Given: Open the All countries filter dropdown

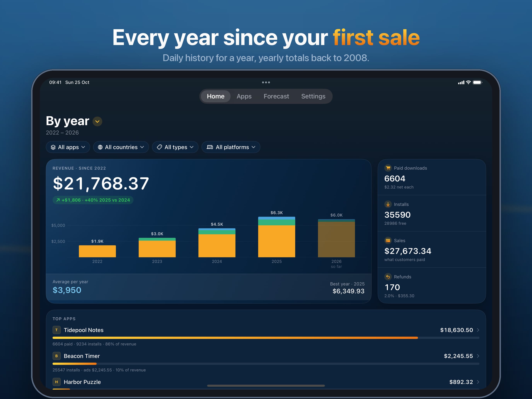Looking at the screenshot, I should pyautogui.click(x=121, y=147).
